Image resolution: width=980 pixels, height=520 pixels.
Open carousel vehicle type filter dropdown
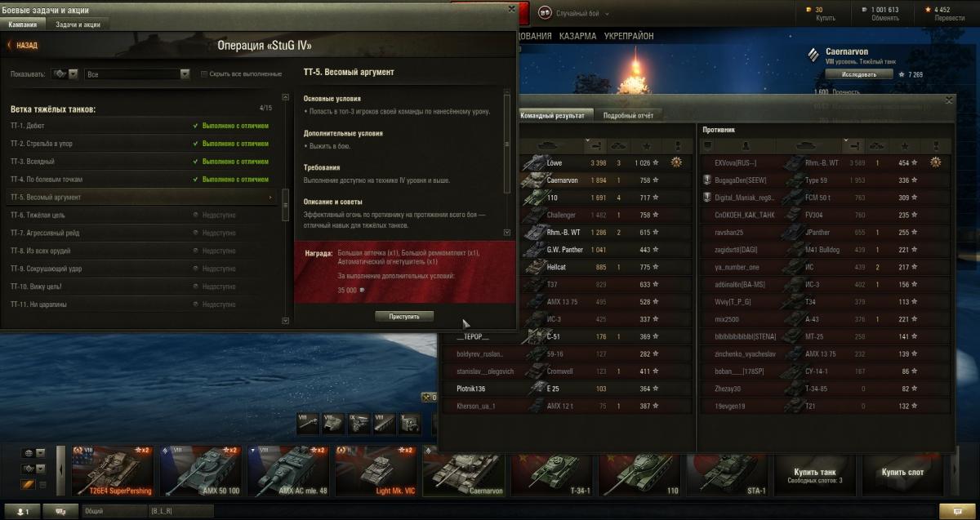tap(33, 469)
